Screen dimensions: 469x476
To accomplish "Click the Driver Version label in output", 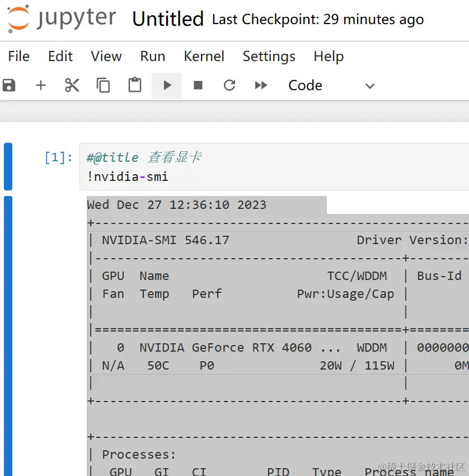I will [412, 240].
